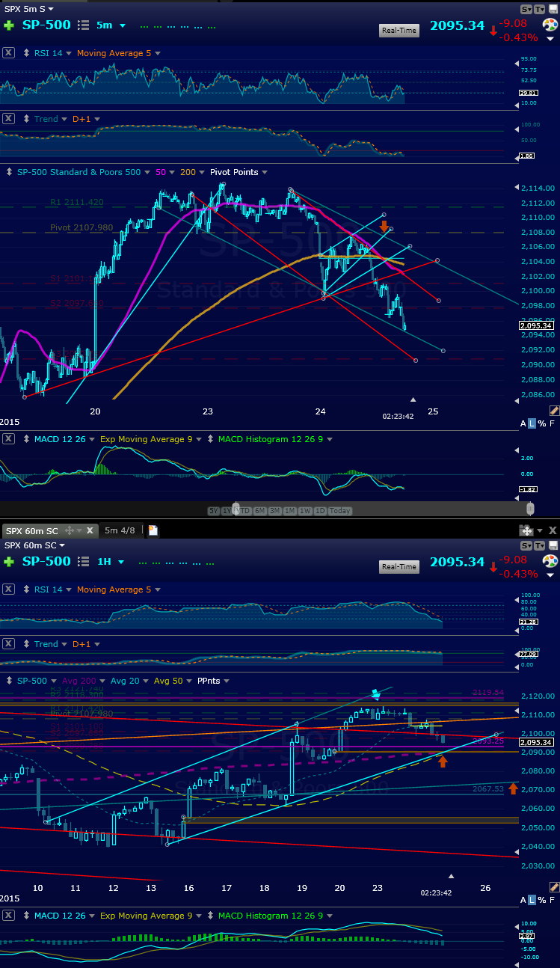This screenshot has height=968, width=560.
Task: Click the 50 moving average label in 5m chart
Action: (161, 172)
